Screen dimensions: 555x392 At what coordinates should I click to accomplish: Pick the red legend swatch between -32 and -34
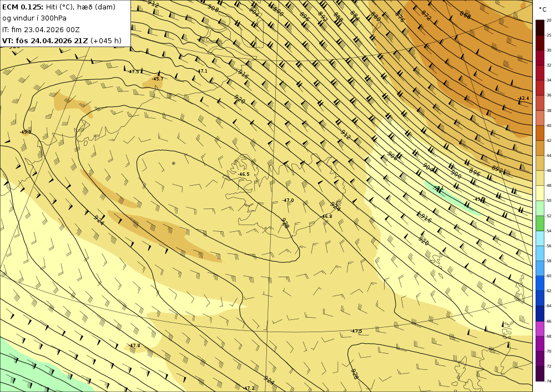(x=540, y=73)
